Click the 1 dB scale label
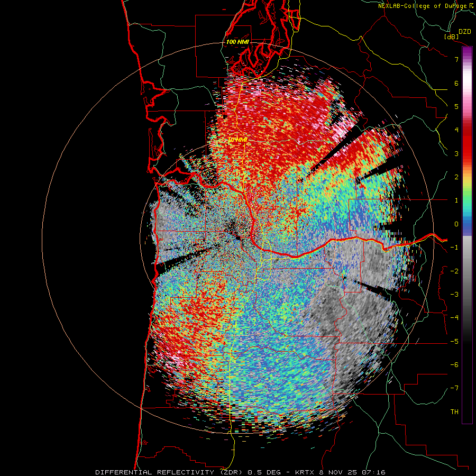The width and height of the screenshot is (476, 476). pyautogui.click(x=456, y=200)
